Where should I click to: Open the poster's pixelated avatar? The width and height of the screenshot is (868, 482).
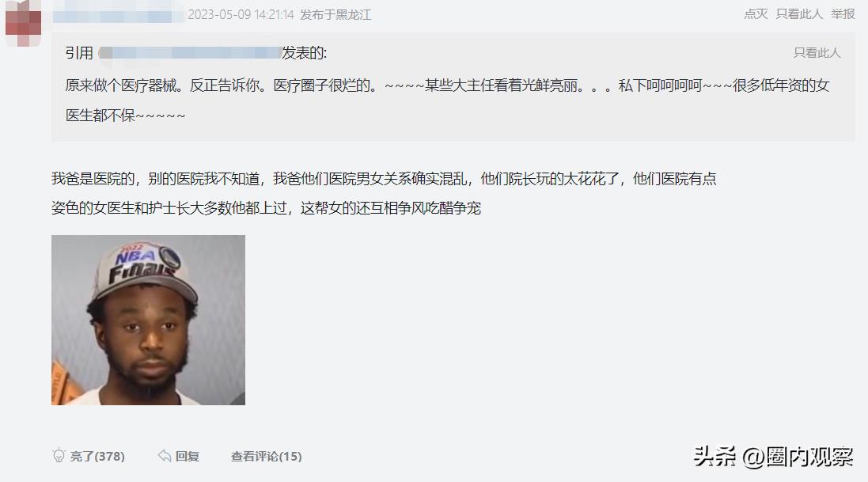coord(23,23)
